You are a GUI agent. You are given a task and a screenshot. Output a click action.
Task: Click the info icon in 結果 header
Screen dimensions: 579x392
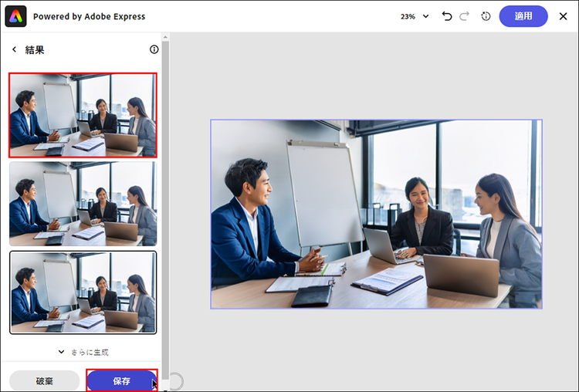[154, 49]
